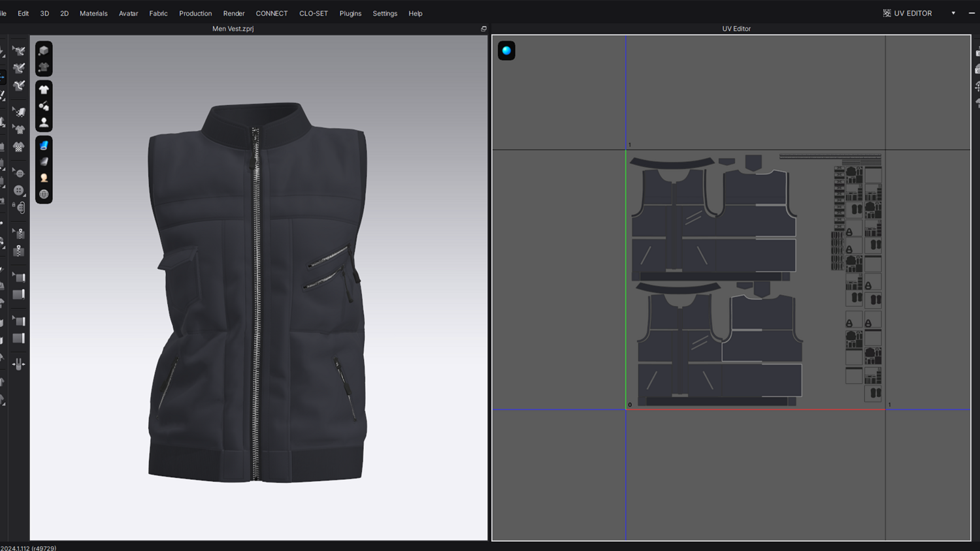Toggle the dim shirt display option under cube
The width and height of the screenshot is (980, 551).
point(44,67)
